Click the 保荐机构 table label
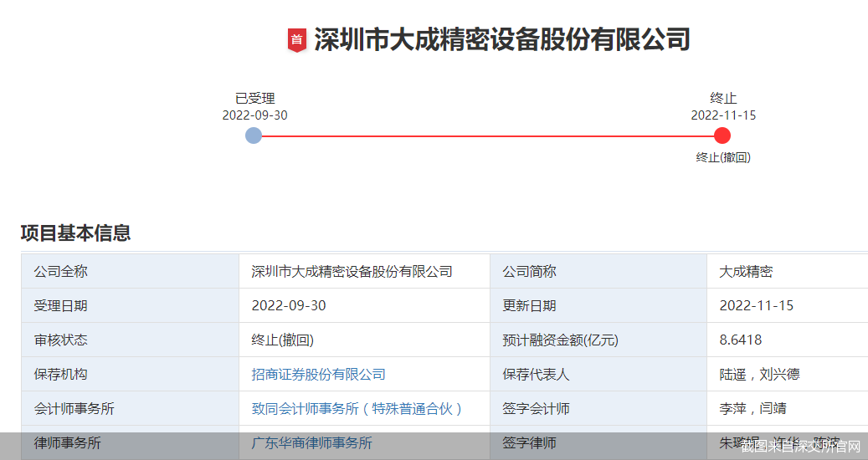Viewport: 868px width, 460px height. [60, 375]
